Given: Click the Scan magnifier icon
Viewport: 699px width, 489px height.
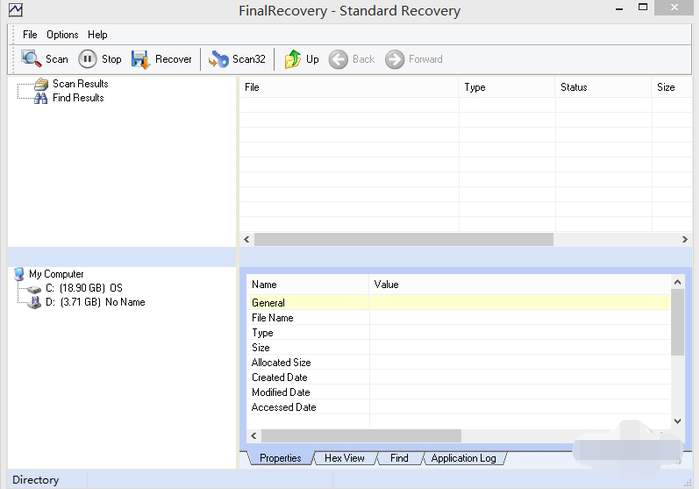Looking at the screenshot, I should 31,59.
